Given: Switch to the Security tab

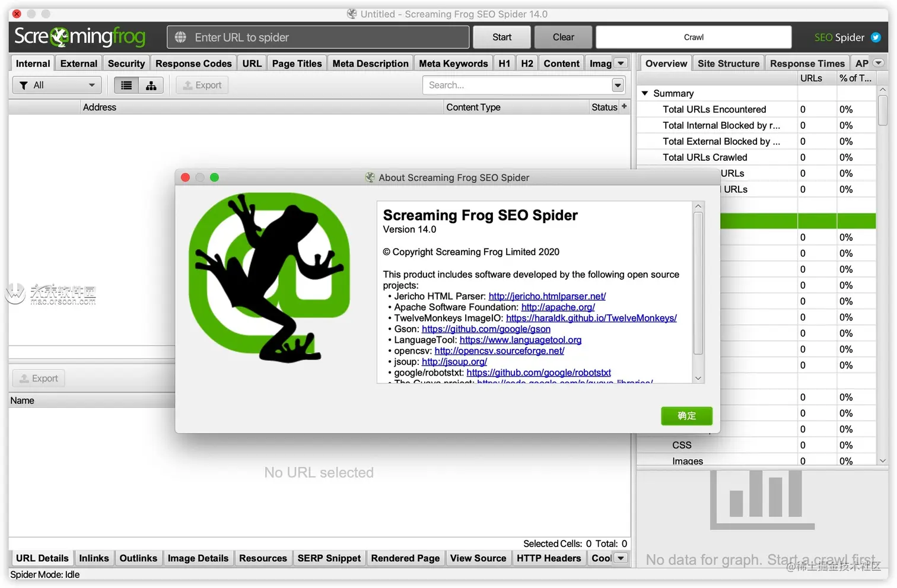Looking at the screenshot, I should pos(126,63).
